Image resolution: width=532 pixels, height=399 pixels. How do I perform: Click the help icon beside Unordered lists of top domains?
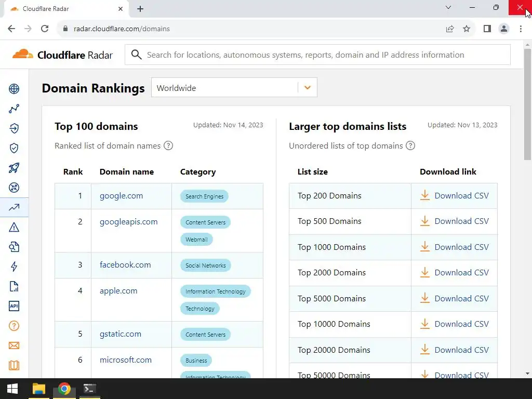pyautogui.click(x=410, y=145)
